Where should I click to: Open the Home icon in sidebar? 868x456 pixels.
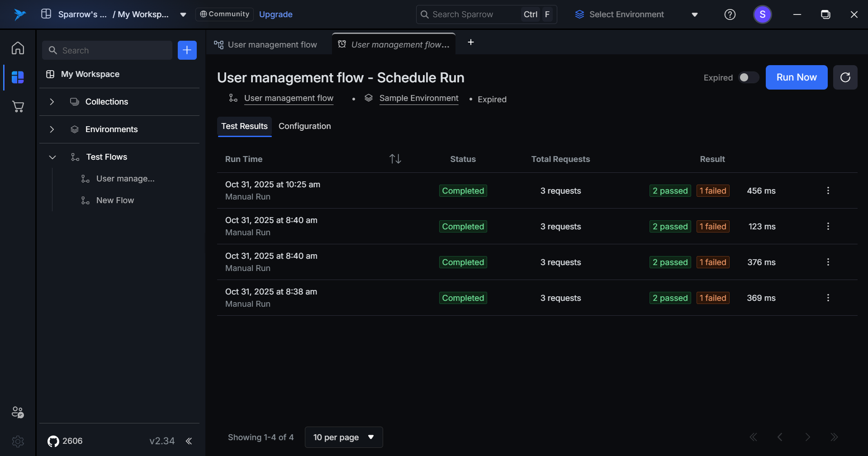tap(18, 48)
